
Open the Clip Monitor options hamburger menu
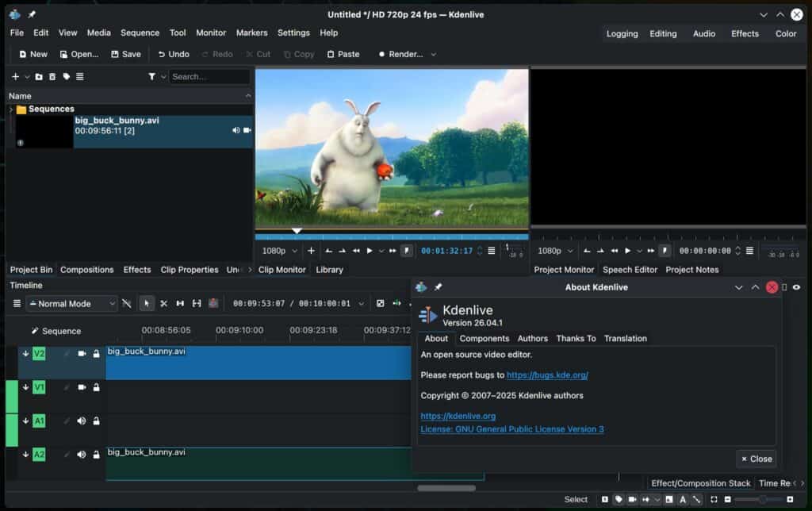click(x=492, y=251)
